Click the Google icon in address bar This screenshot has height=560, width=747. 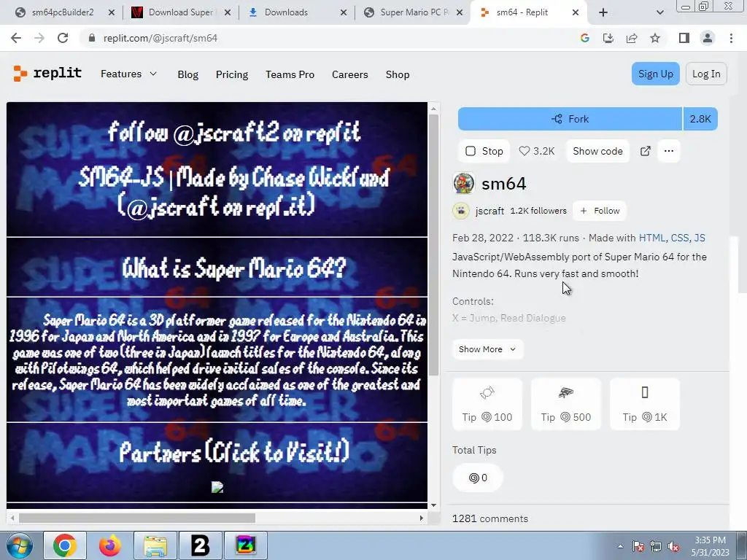[x=585, y=38]
